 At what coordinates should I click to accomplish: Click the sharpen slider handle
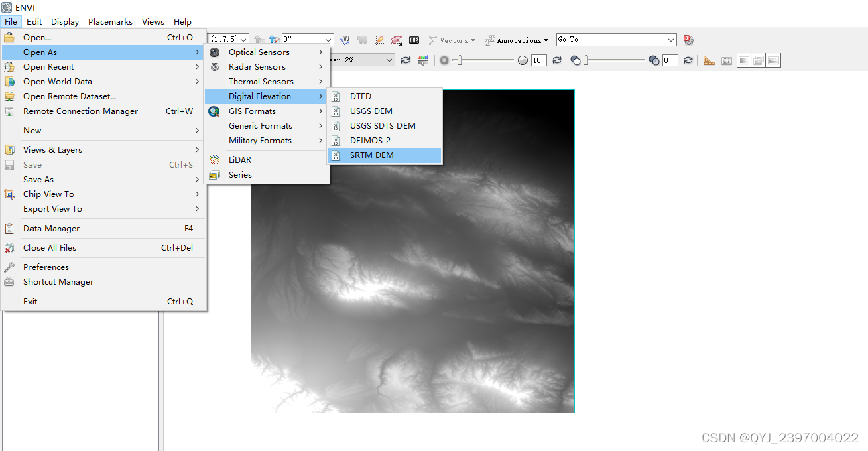pos(458,60)
